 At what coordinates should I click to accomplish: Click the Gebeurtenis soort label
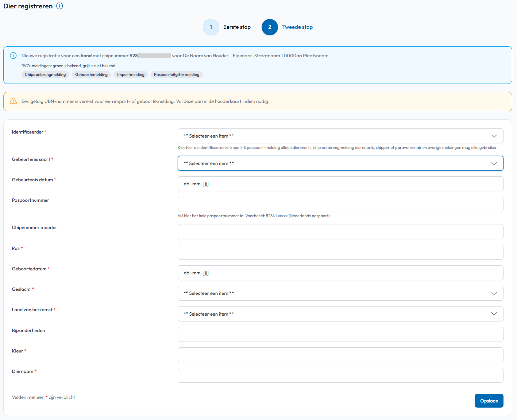pos(31,159)
